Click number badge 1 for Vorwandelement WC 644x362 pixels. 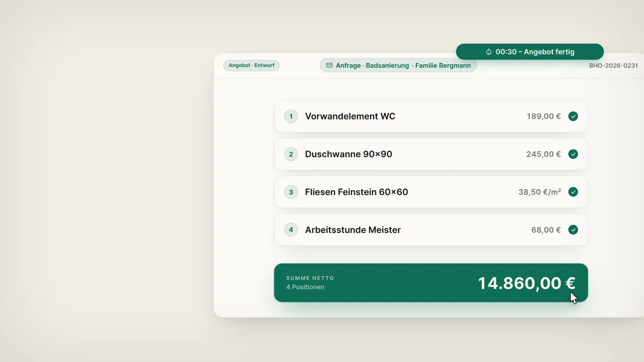click(x=291, y=116)
